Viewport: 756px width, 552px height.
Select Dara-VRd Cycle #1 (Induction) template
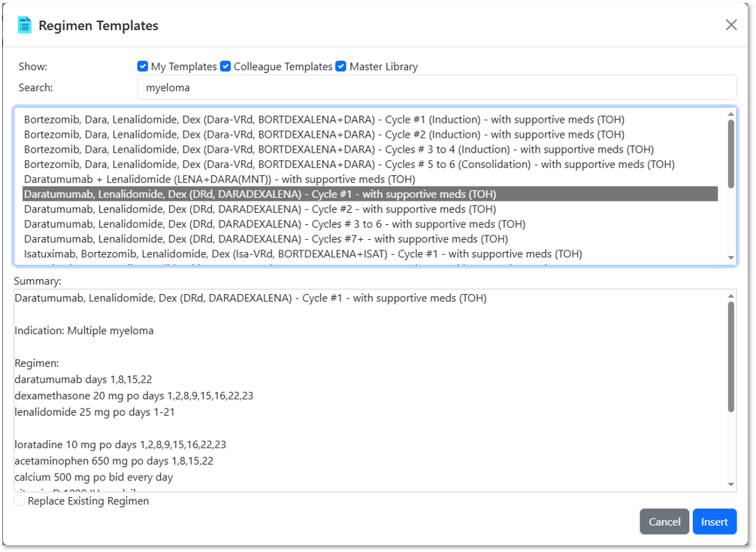click(370, 119)
